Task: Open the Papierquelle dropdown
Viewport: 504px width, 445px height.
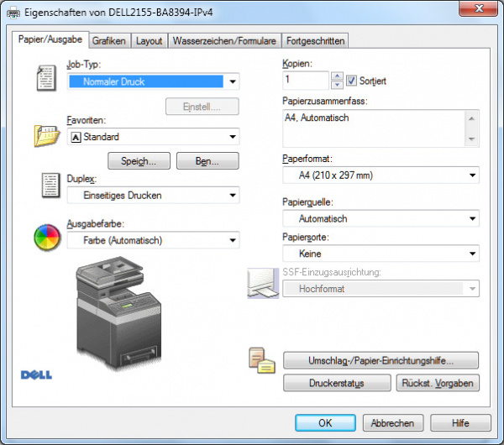Action: coord(472,219)
